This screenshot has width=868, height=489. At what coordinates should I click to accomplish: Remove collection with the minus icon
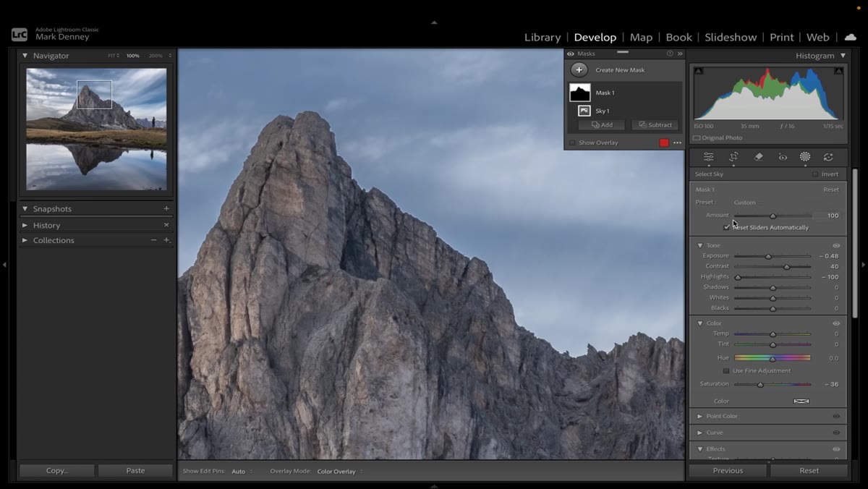point(153,240)
